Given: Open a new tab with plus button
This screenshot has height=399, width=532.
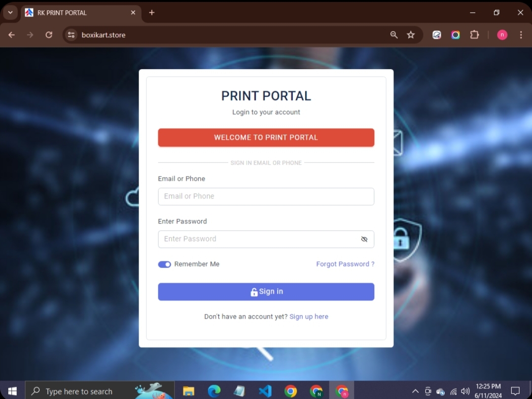Looking at the screenshot, I should click(x=152, y=12).
